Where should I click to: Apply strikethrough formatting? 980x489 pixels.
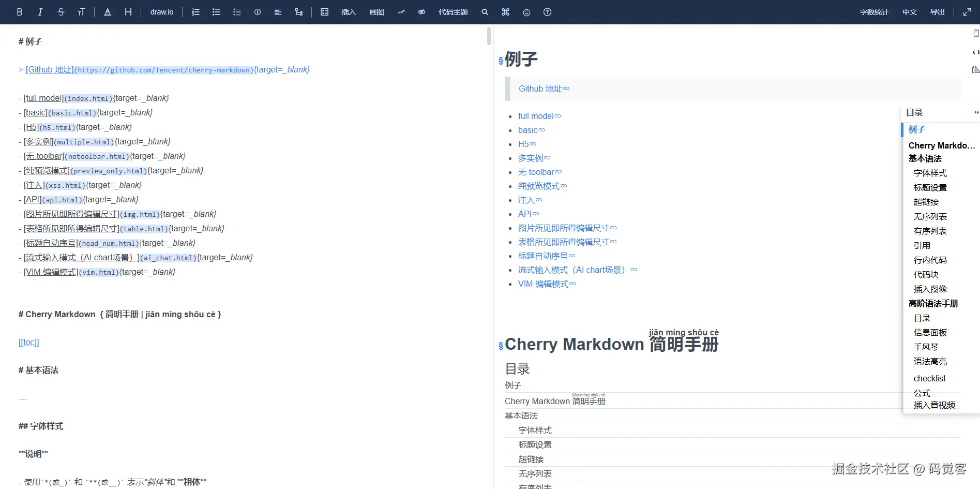pyautogui.click(x=61, y=12)
